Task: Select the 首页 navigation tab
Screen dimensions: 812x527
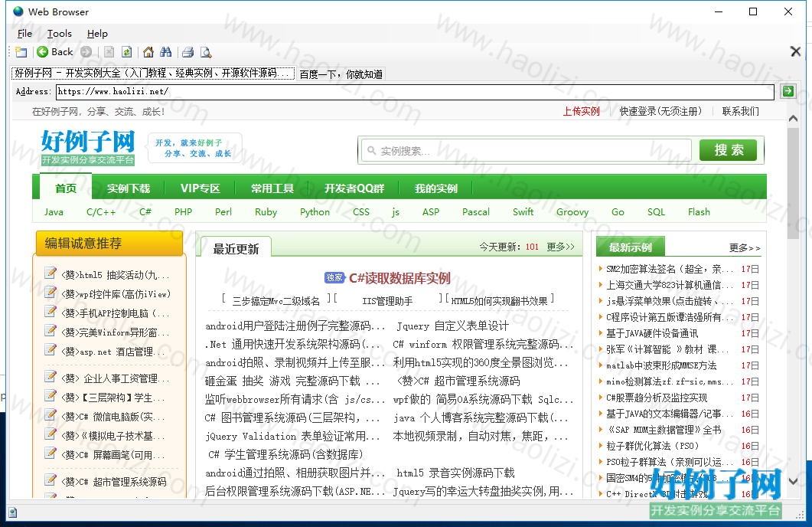Action: point(66,188)
